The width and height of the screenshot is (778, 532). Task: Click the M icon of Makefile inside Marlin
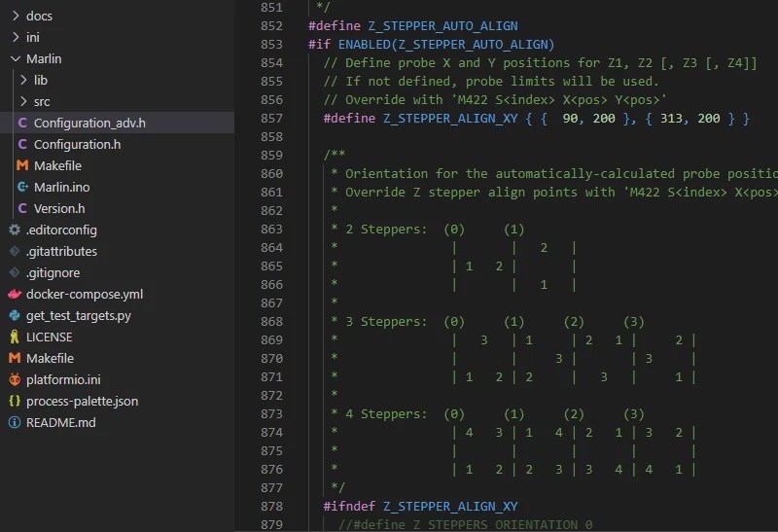22,165
